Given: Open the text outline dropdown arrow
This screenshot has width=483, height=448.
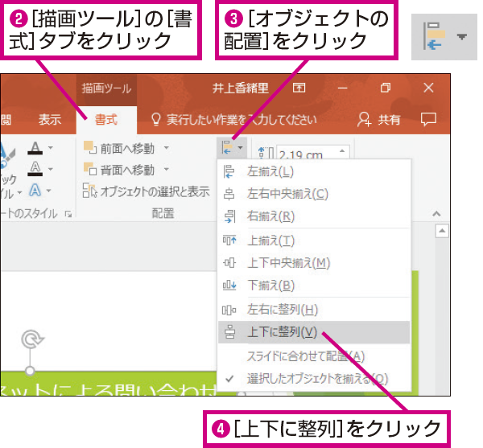Looking at the screenshot, I should click(50, 169).
